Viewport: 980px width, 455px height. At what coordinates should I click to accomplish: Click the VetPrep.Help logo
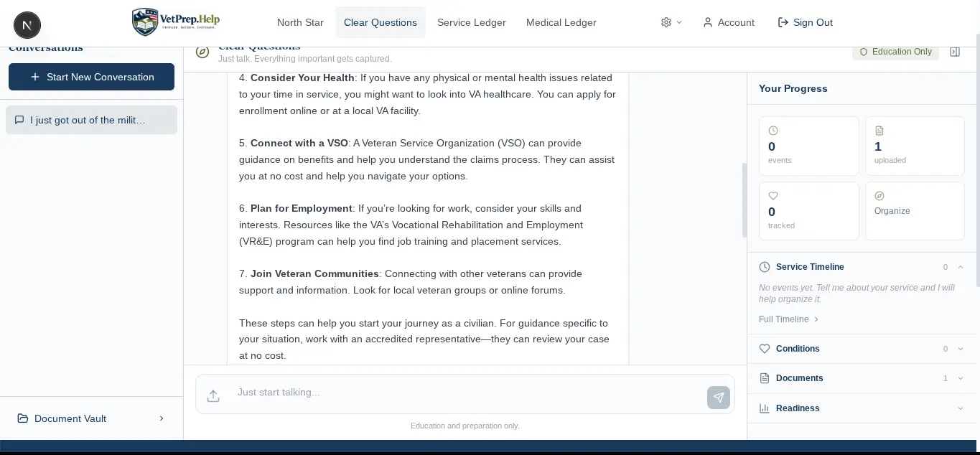[177, 22]
